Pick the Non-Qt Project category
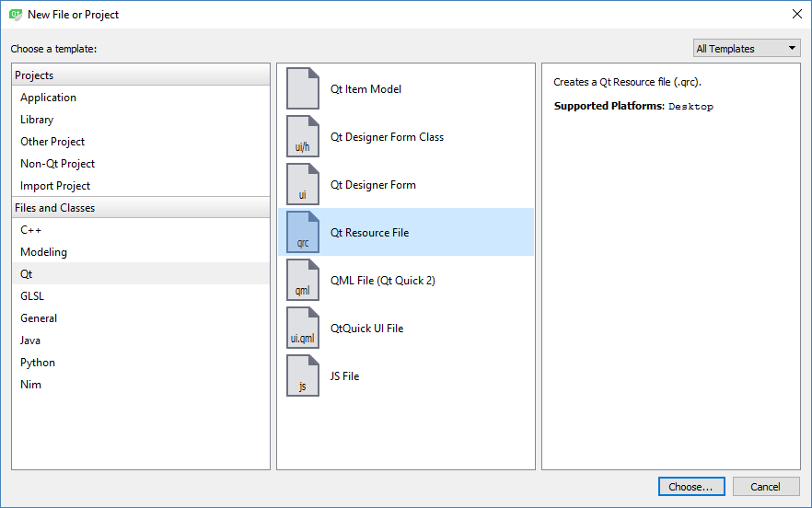Image resolution: width=812 pixels, height=508 pixels. [x=57, y=164]
